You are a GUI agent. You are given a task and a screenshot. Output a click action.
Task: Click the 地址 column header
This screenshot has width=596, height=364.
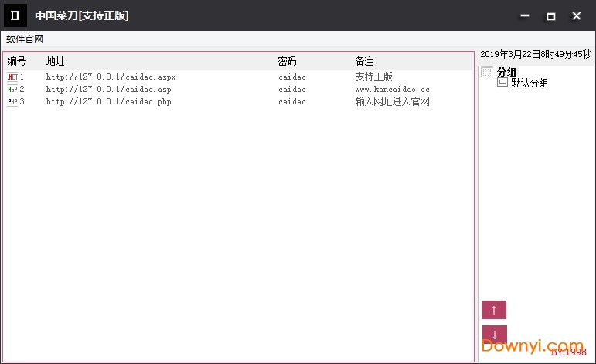[x=55, y=61]
